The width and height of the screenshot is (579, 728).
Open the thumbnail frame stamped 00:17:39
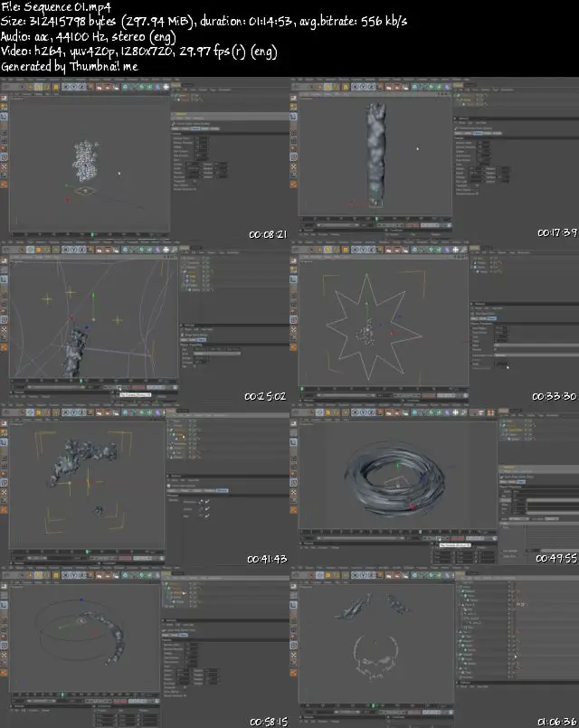pos(434,159)
